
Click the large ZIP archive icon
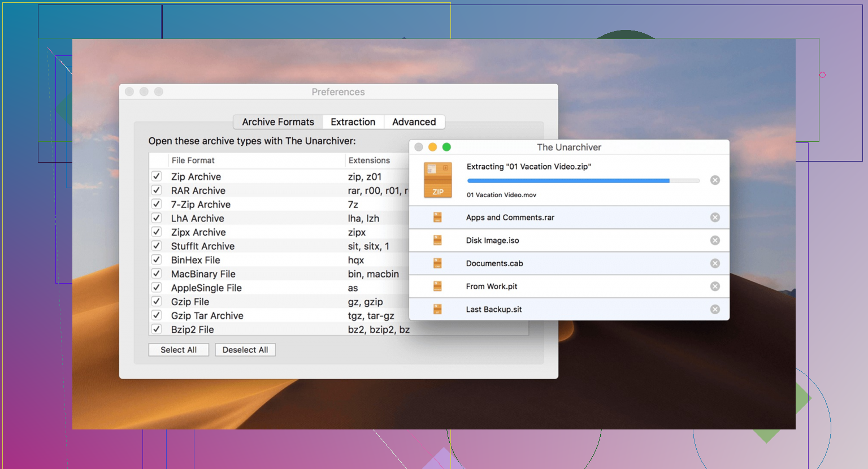click(438, 180)
